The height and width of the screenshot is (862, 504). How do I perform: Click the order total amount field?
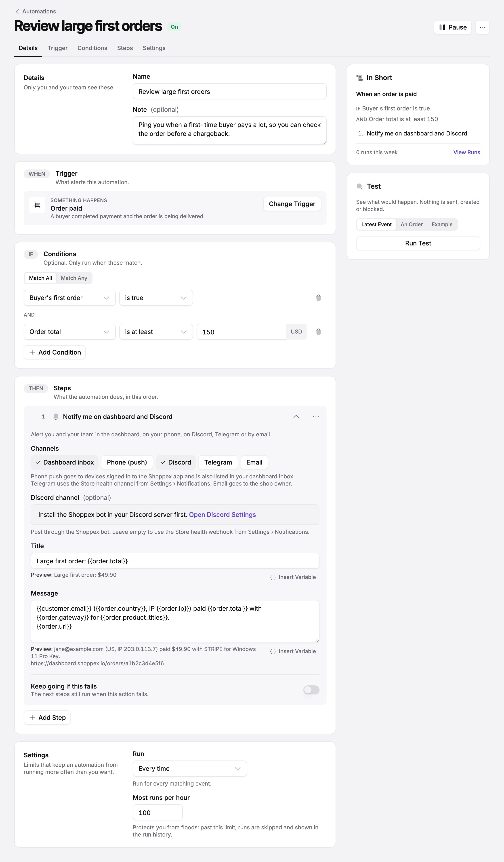tap(241, 332)
